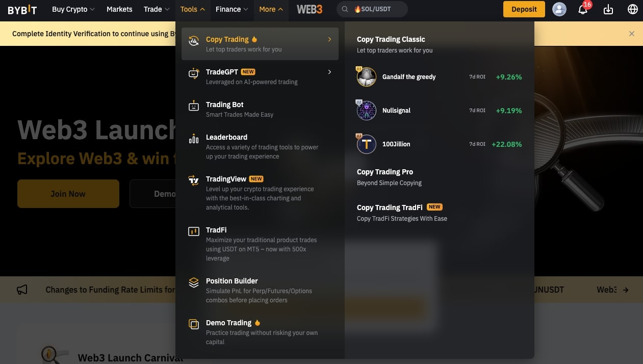
Task: Click the SOL/USDT search field
Action: pos(372,9)
